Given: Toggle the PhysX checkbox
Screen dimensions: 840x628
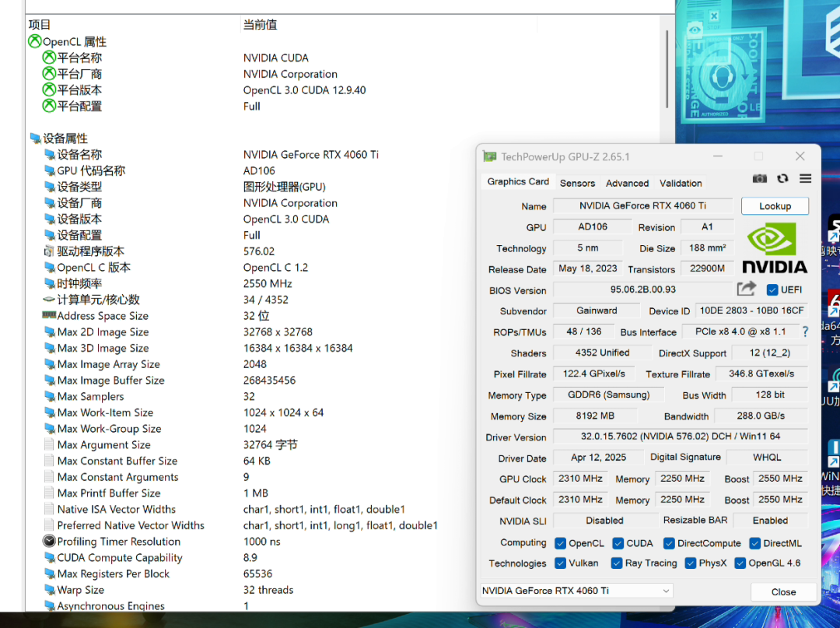Looking at the screenshot, I should 691,563.
